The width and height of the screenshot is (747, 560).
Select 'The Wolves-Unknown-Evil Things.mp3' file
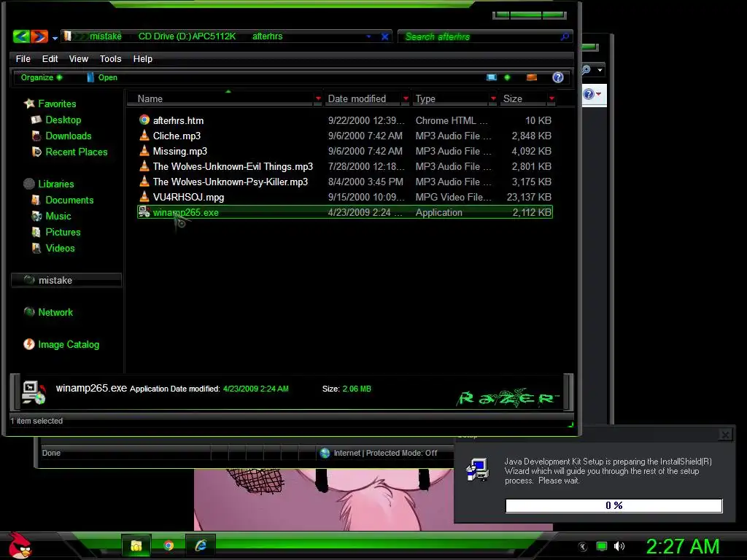tap(233, 166)
